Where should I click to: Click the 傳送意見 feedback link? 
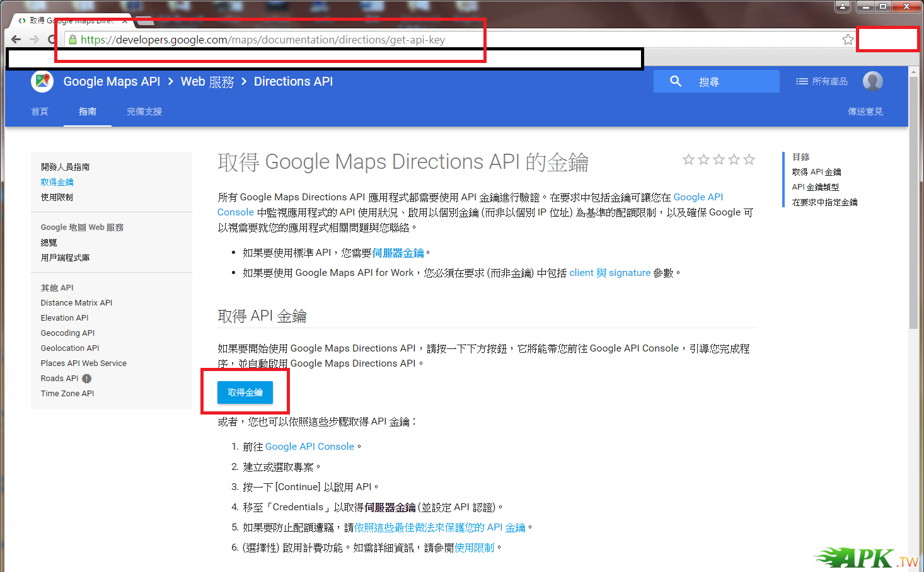(865, 112)
